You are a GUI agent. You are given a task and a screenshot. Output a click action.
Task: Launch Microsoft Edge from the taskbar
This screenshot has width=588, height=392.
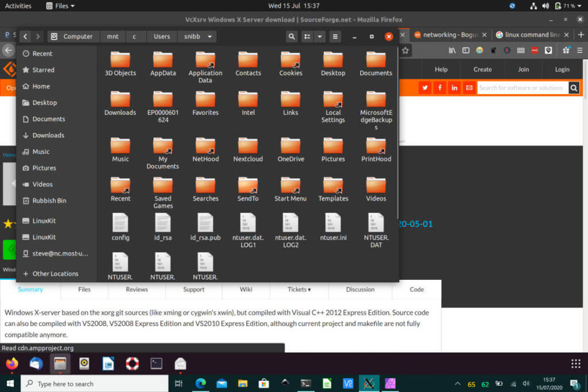[x=199, y=383]
